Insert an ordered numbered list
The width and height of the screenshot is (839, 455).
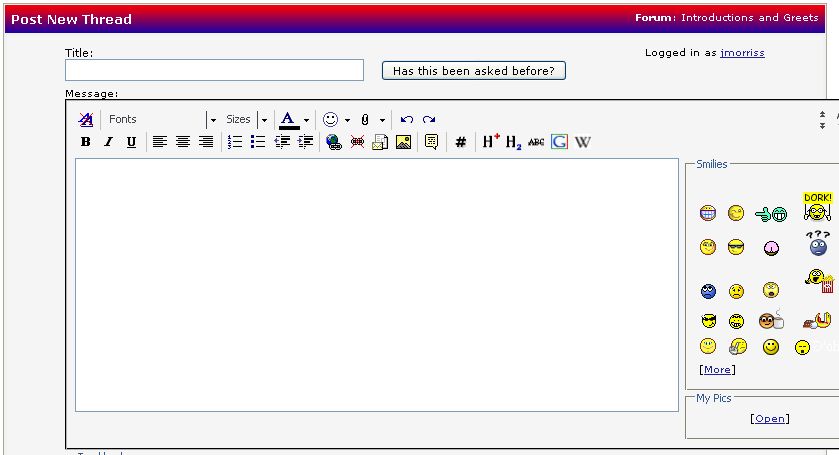[x=234, y=142]
